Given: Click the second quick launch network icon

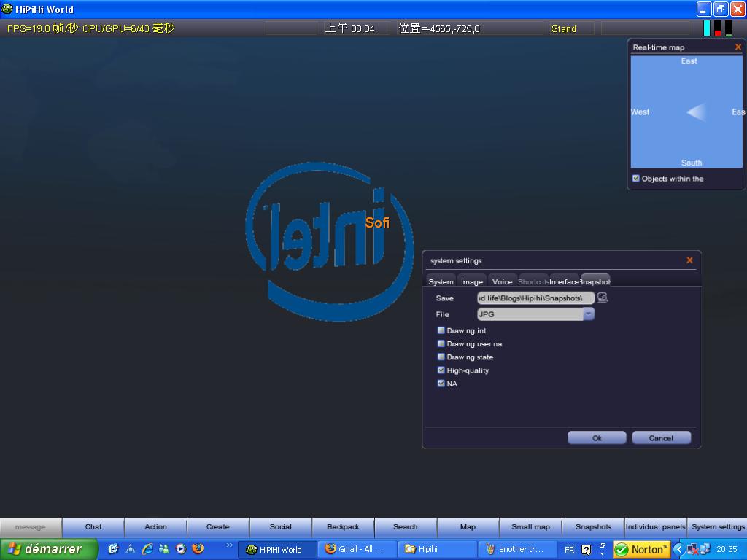Looking at the screenshot, I should (130, 548).
